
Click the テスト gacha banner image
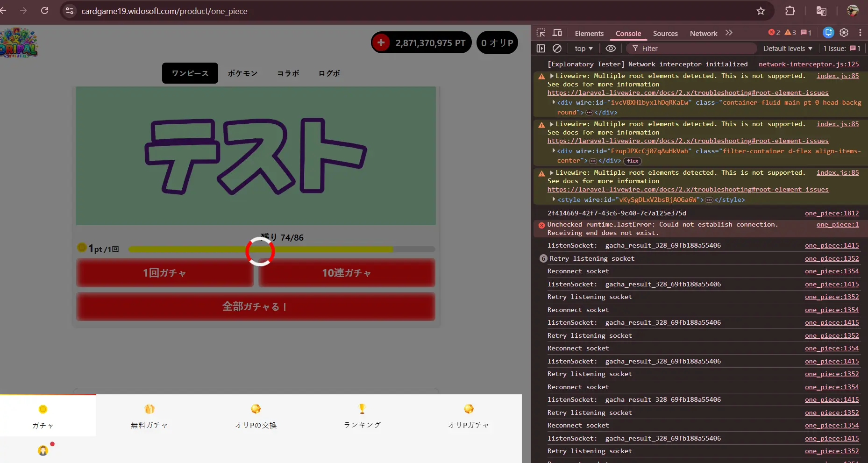click(x=256, y=156)
